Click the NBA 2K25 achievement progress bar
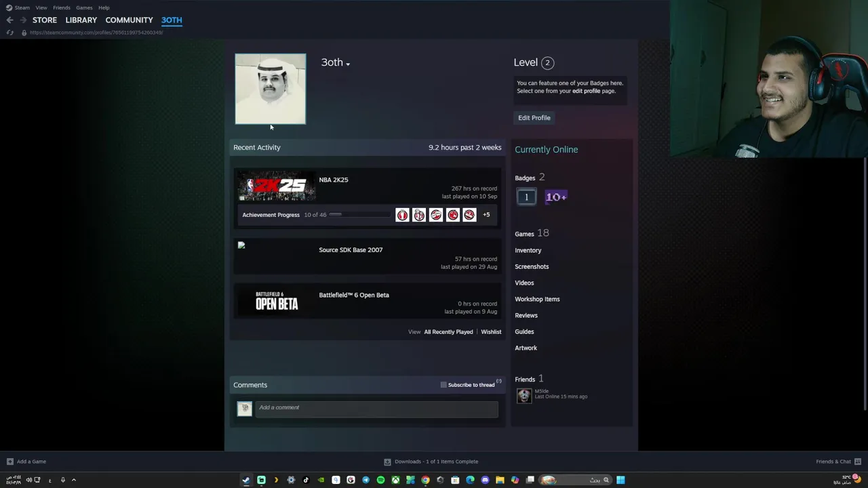868x488 pixels. [359, 215]
